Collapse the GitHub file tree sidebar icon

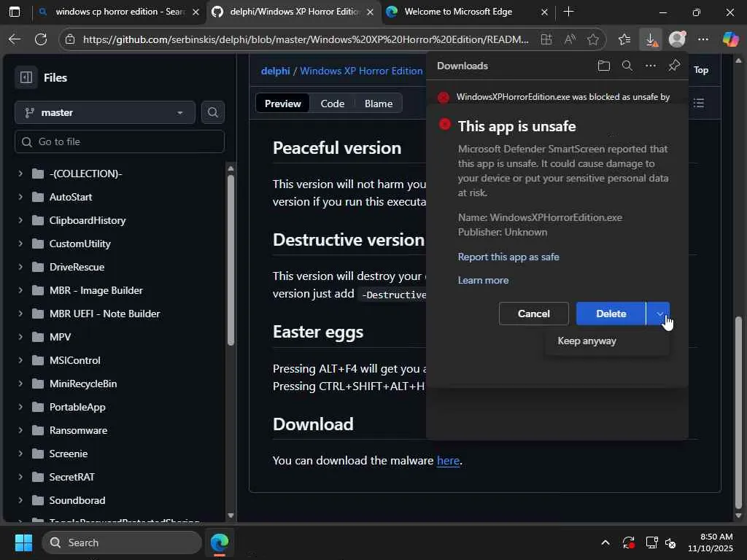pyautogui.click(x=26, y=77)
